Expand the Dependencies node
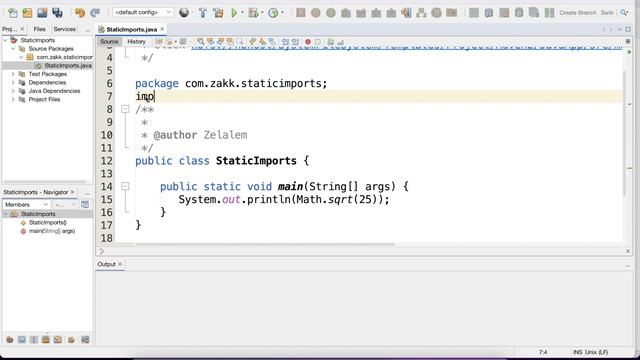Viewport: 640px width, 360px height. click(x=13, y=82)
